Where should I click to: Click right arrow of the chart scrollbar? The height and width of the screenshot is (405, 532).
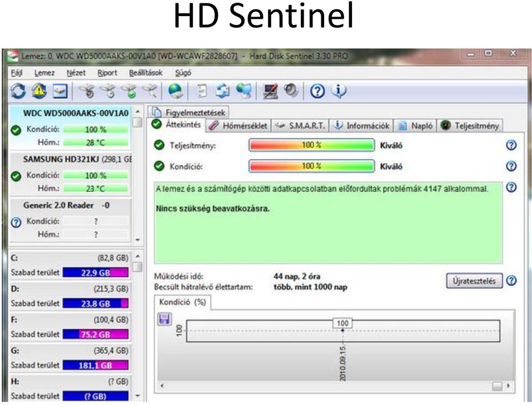(x=508, y=386)
